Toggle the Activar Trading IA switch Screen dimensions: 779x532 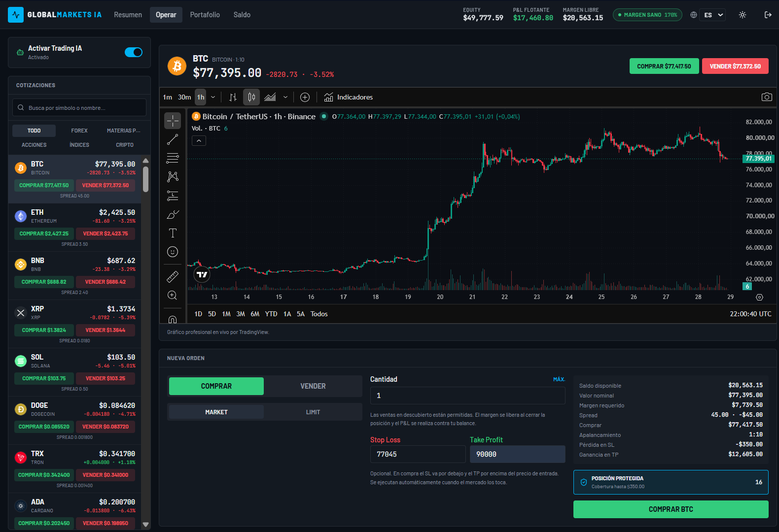click(x=134, y=52)
